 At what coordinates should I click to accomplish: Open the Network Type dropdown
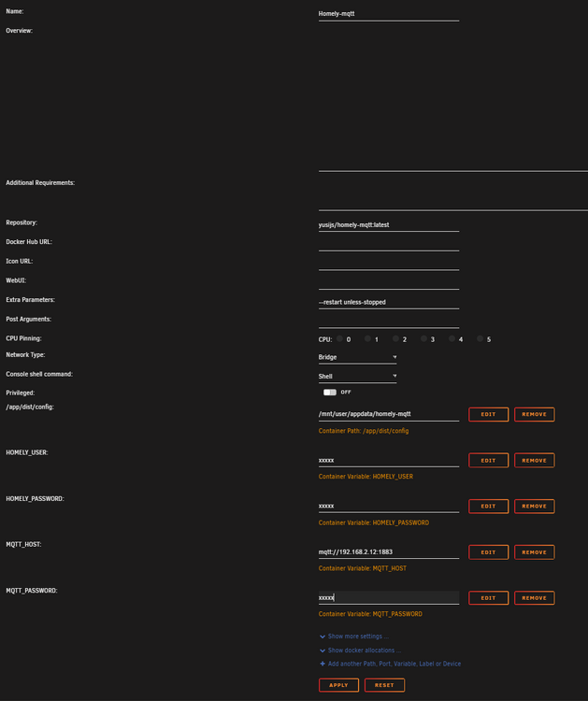[357, 357]
